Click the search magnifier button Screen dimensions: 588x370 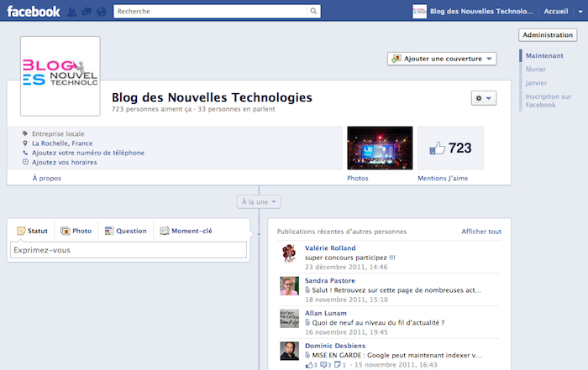tap(313, 11)
